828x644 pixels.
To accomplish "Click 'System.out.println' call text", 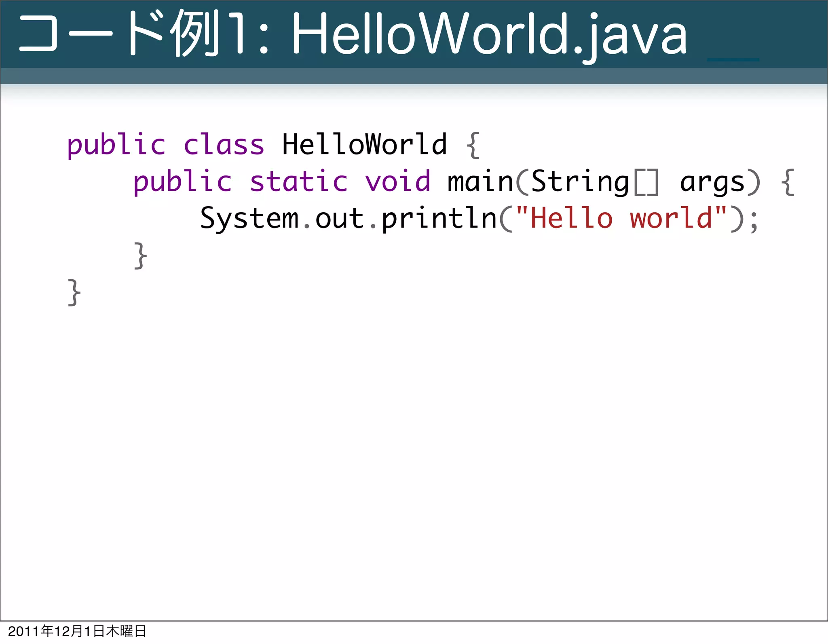I will click(349, 219).
